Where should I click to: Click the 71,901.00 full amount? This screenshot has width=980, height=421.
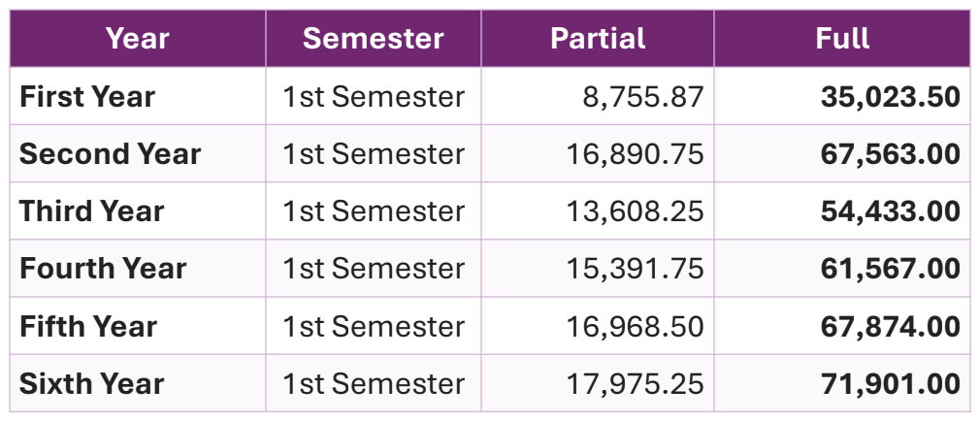(890, 383)
